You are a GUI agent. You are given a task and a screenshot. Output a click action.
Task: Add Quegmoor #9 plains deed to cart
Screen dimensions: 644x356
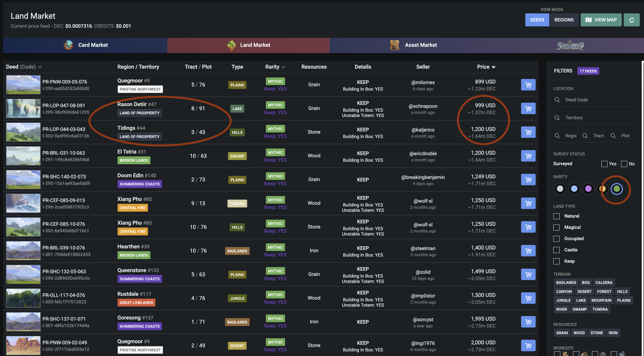pos(528,85)
